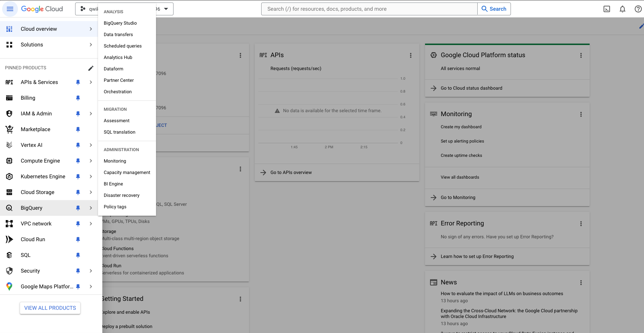Click the edit pinned products pencil
The image size is (644, 333).
[x=91, y=68]
